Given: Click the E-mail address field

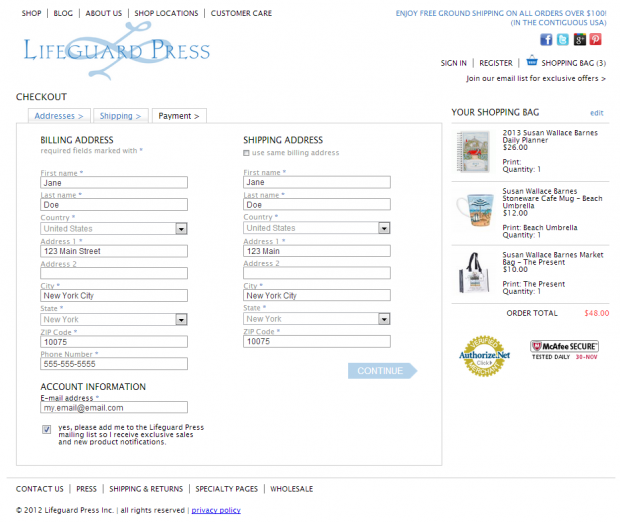Looking at the screenshot, I should pos(114,408).
